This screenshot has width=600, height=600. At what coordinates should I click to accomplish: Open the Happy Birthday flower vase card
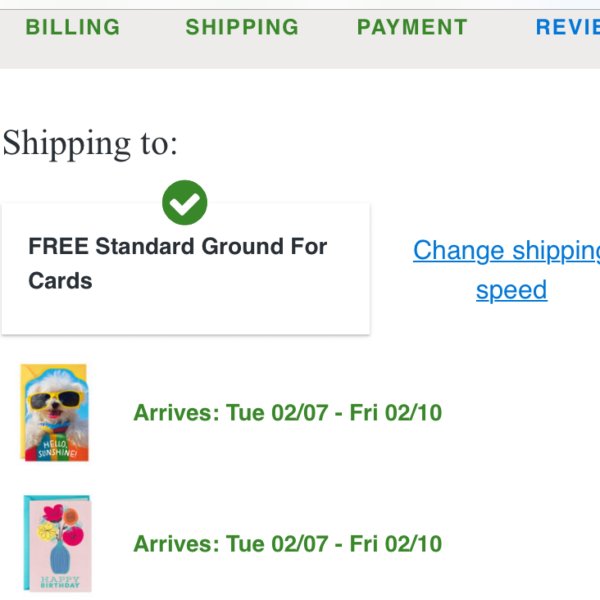click(x=57, y=544)
